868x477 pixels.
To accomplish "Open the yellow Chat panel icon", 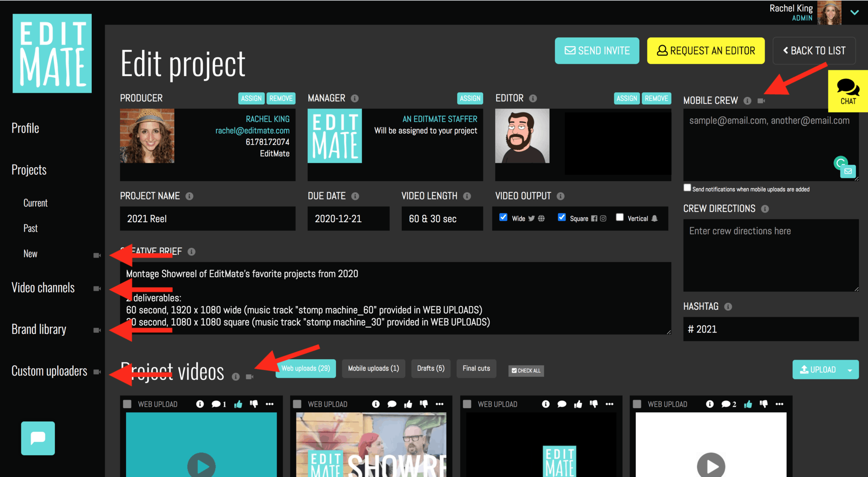I will pyautogui.click(x=848, y=91).
